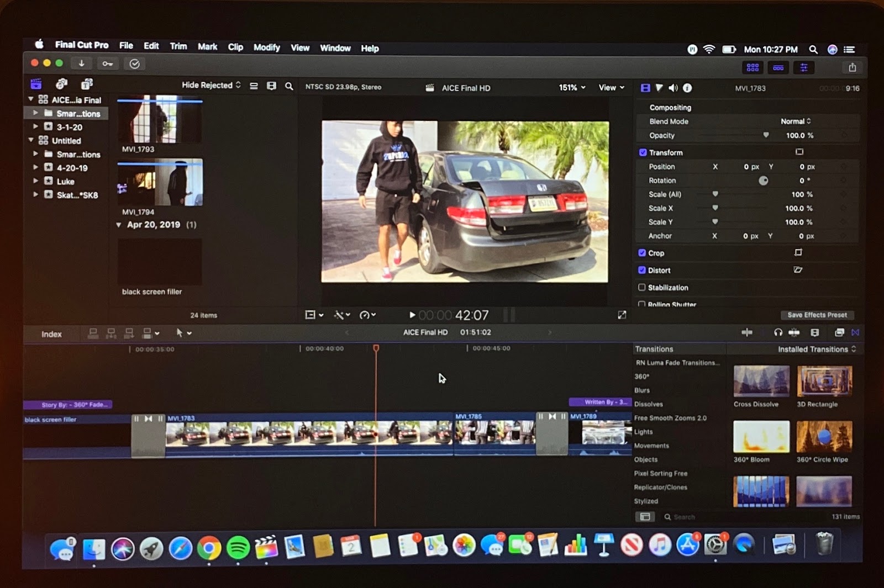This screenshot has width=884, height=588.
Task: Open the Edit menu
Action: click(151, 46)
